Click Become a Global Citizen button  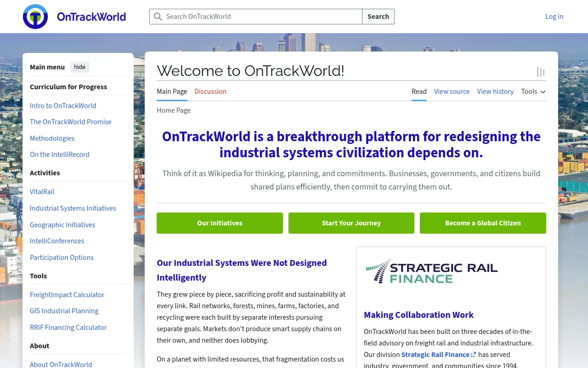click(483, 223)
